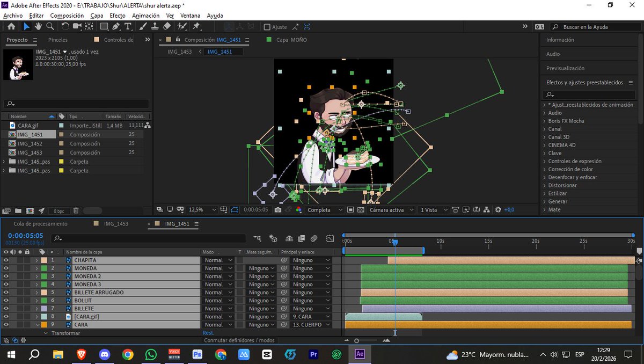Click the Rest. transform reset link
644x364 pixels.
(208, 333)
